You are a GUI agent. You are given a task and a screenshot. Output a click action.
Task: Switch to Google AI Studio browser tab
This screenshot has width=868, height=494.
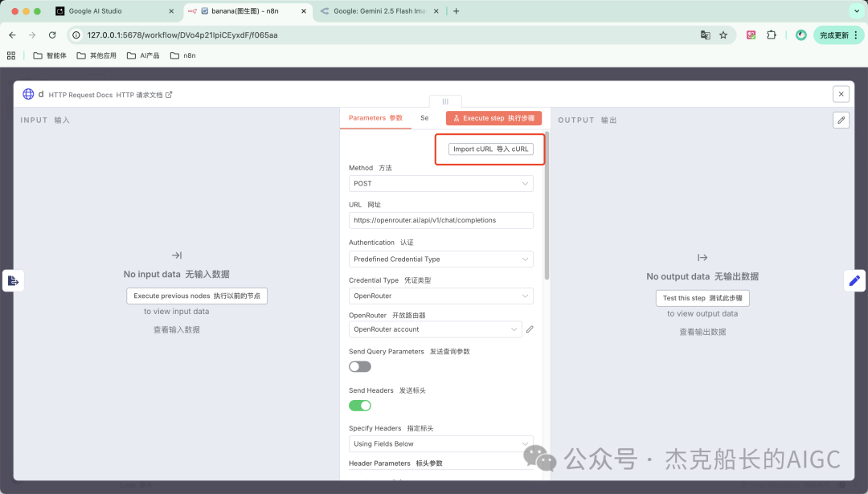point(115,11)
